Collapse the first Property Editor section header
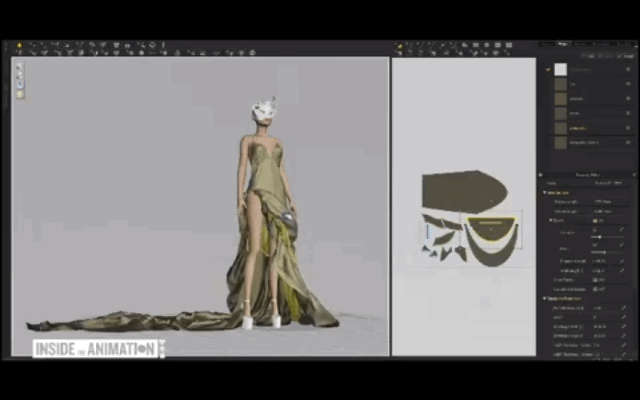Screen dimensions: 640x400 click(x=546, y=192)
